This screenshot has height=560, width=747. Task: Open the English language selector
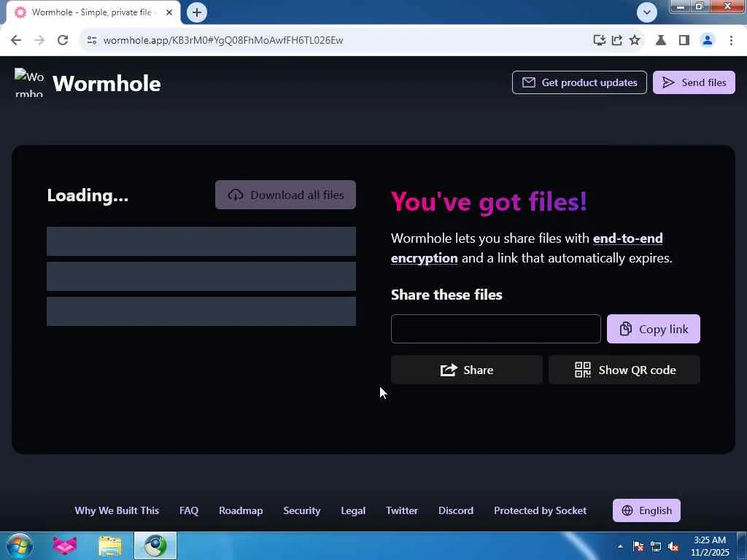click(646, 510)
